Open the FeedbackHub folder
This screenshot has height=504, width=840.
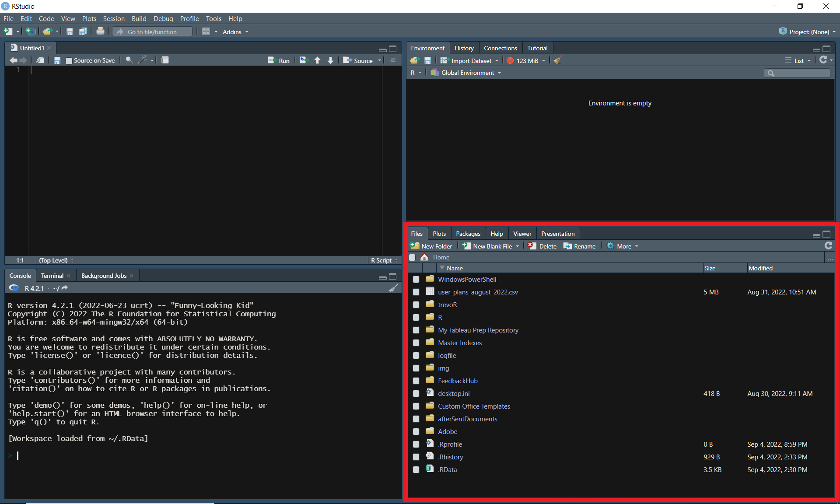pos(458,381)
